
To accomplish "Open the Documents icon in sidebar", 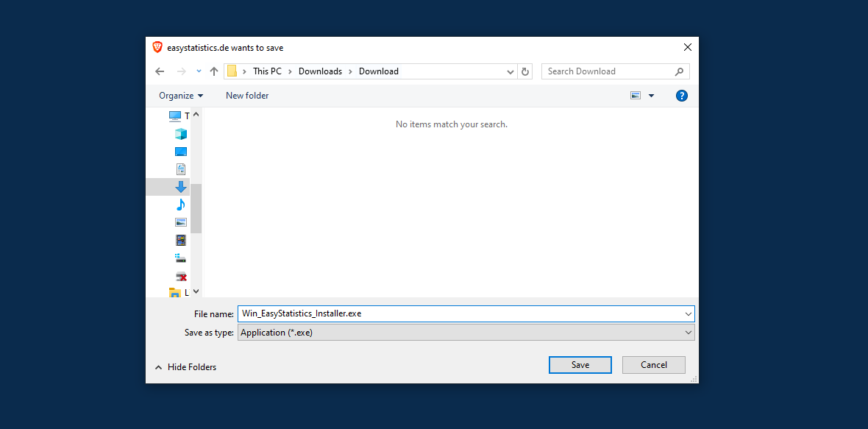I will [x=180, y=169].
